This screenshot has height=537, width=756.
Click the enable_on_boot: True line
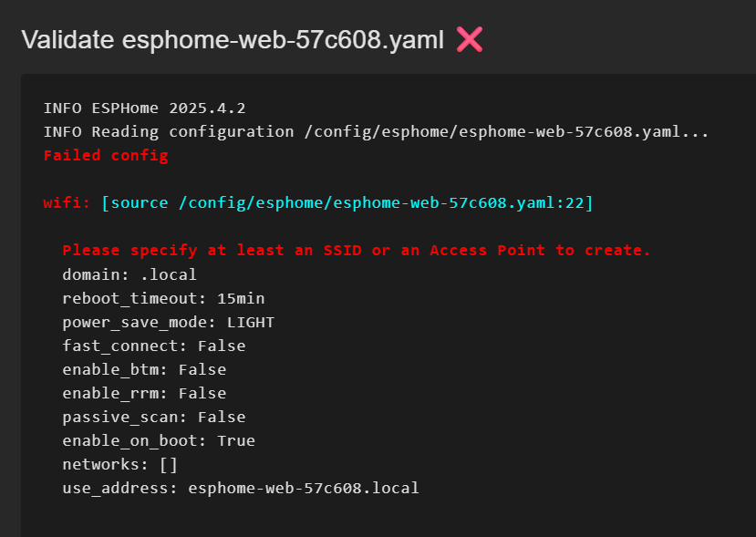[159, 440]
